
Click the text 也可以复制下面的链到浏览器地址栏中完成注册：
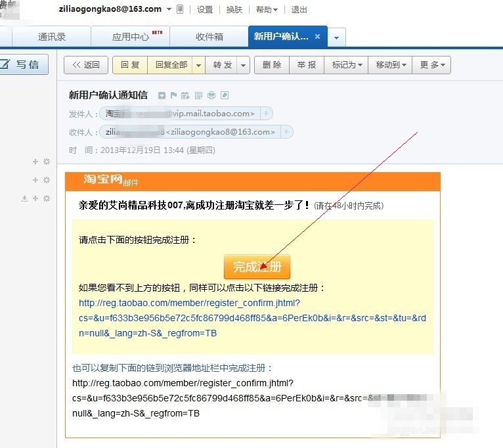pyautogui.click(x=173, y=368)
